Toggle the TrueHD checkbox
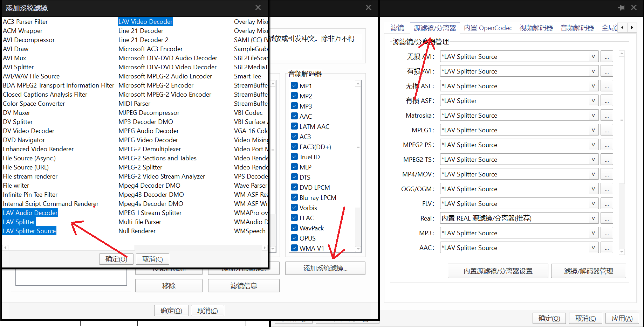The image size is (644, 327). tap(294, 157)
